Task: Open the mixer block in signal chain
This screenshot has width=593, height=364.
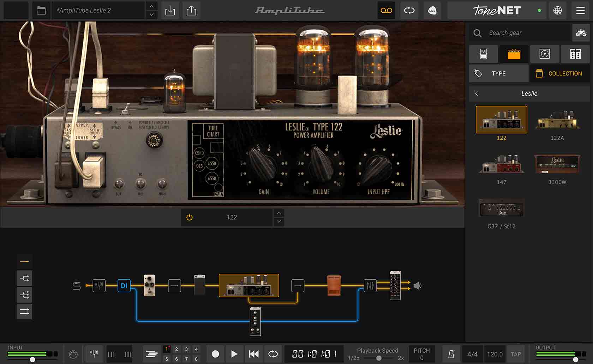Action: click(x=370, y=285)
